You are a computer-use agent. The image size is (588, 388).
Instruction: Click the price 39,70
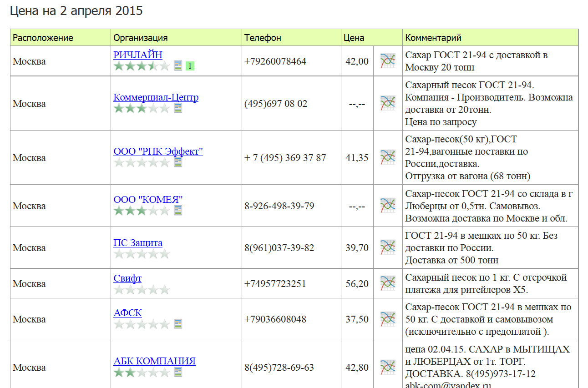[x=357, y=248]
